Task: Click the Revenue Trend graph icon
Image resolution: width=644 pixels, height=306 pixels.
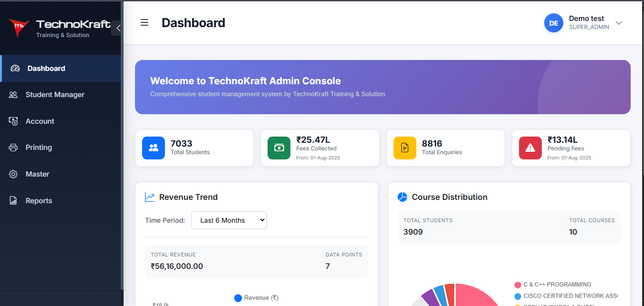Action: (x=150, y=197)
